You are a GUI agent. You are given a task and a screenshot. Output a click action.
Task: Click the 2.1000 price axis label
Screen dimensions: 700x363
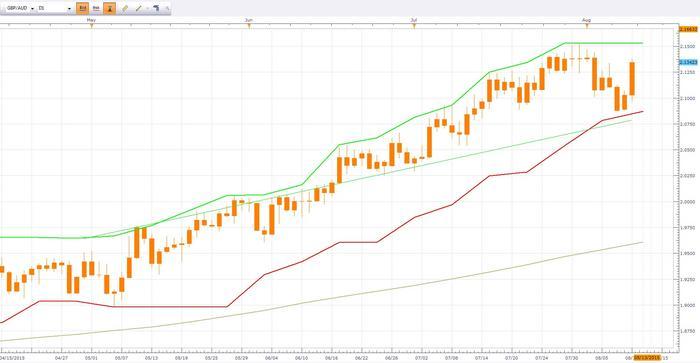point(688,98)
